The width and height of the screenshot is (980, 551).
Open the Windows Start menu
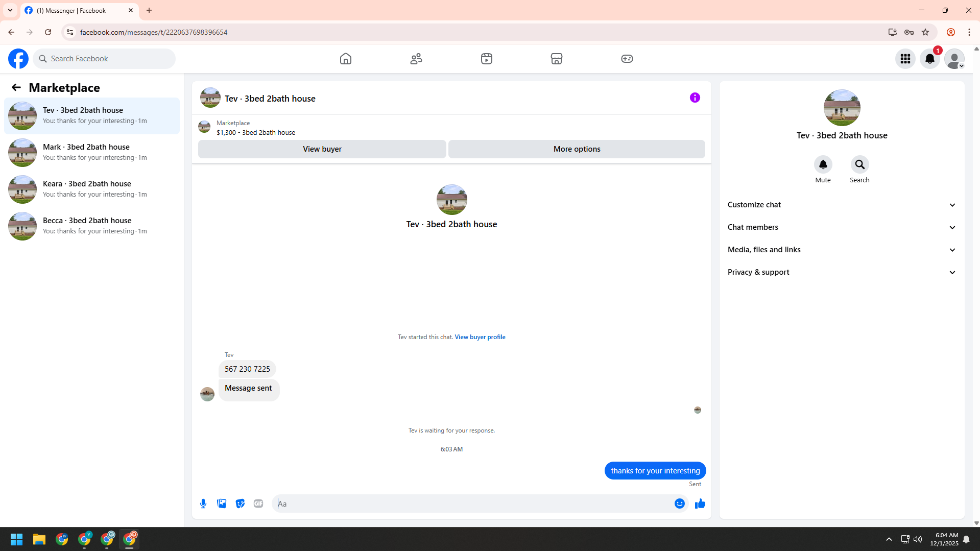coord(16,539)
